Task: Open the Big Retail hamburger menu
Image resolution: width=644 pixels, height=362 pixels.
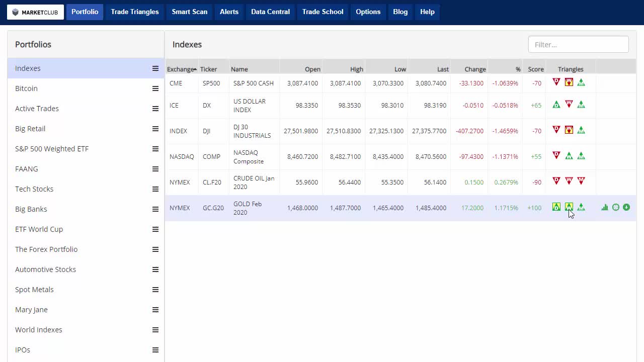Action: click(x=155, y=129)
